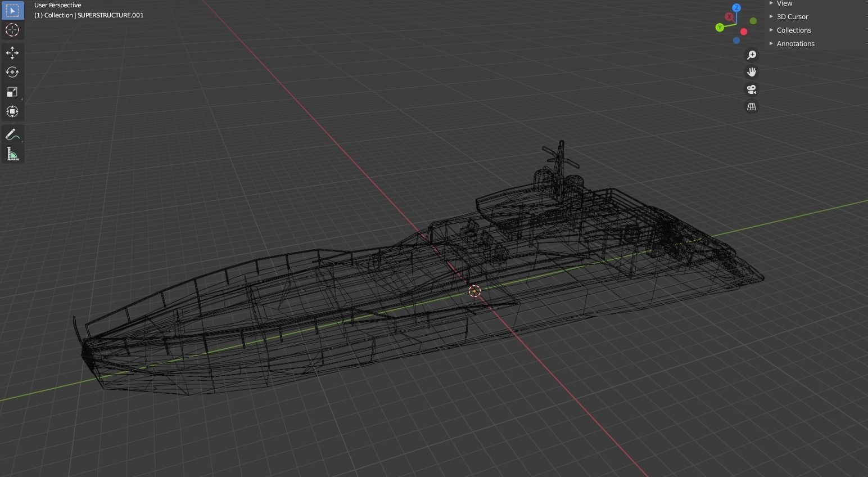Activate the Annotate pencil tool

click(x=12, y=135)
